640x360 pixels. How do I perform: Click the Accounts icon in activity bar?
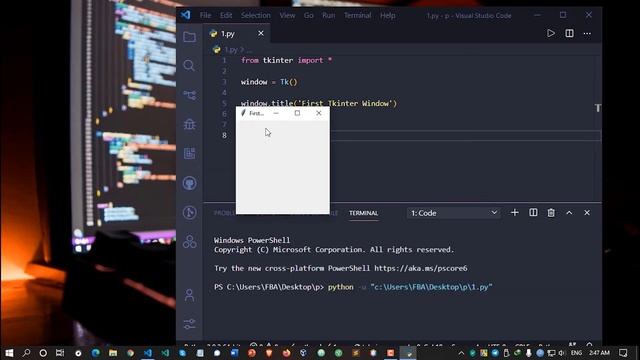pos(189,295)
